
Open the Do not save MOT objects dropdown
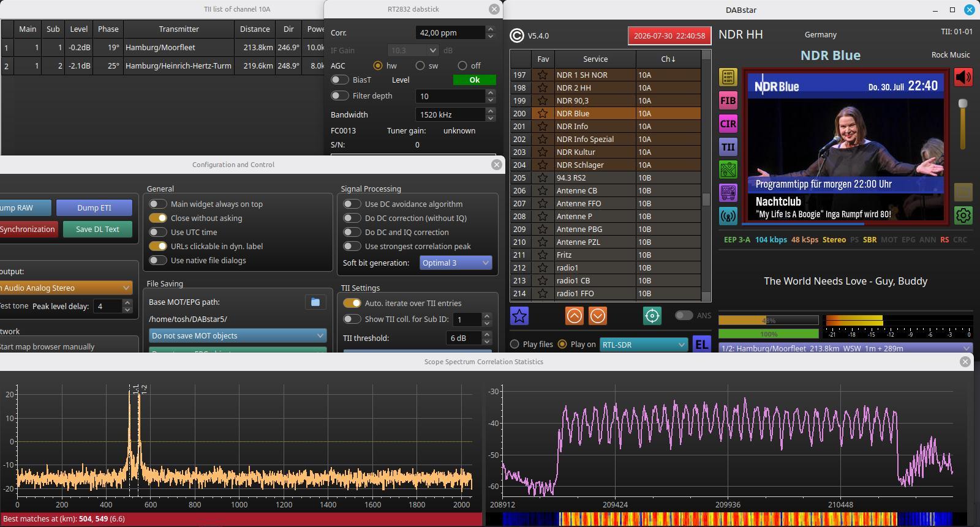coord(238,335)
